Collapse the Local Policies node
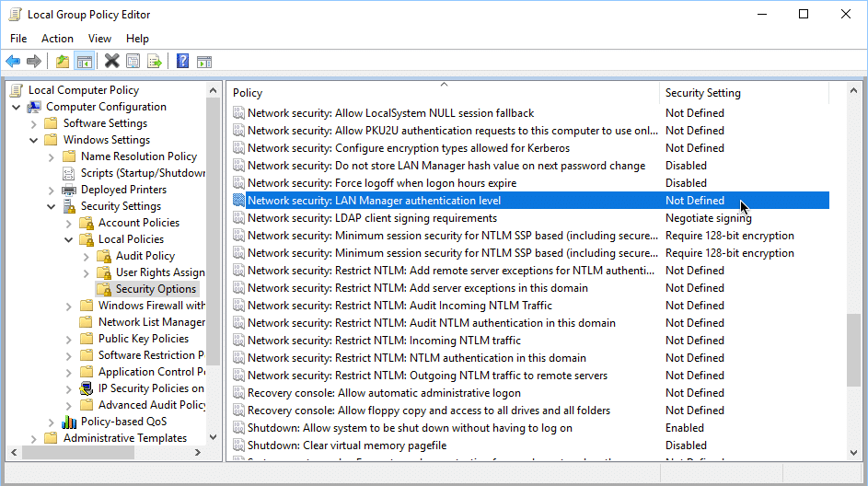 69,239
